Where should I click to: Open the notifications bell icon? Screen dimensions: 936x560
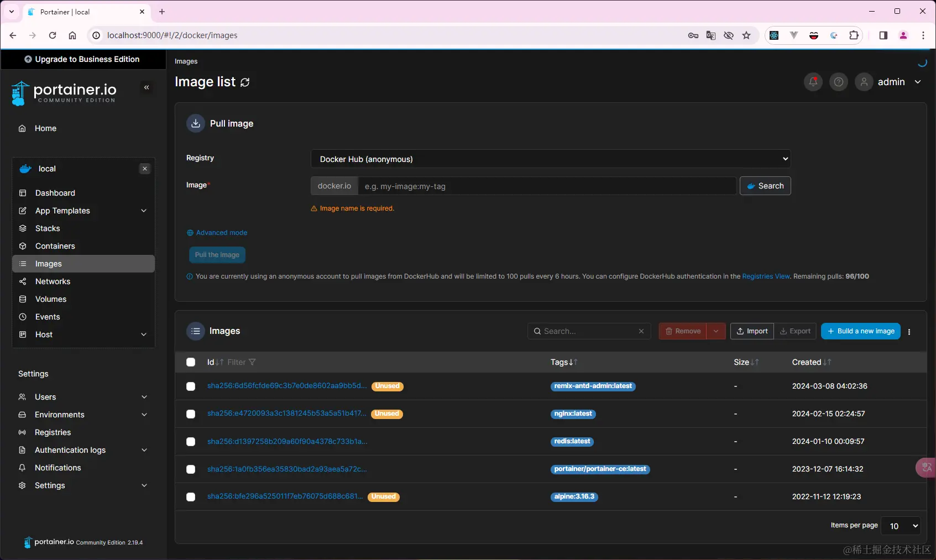coord(813,82)
